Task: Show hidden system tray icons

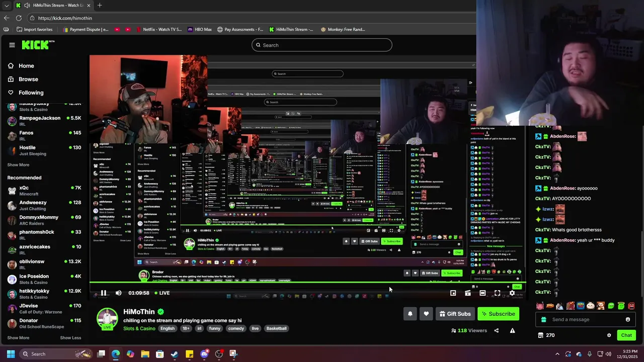Action: (x=557, y=354)
